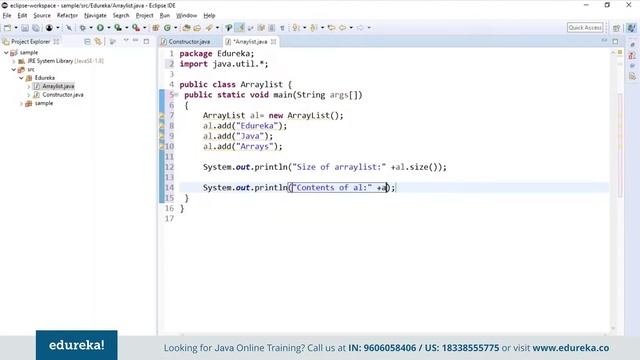This screenshot has width=640, height=360.
Task: Click the fold toggle on line 5
Action: click(x=176, y=95)
